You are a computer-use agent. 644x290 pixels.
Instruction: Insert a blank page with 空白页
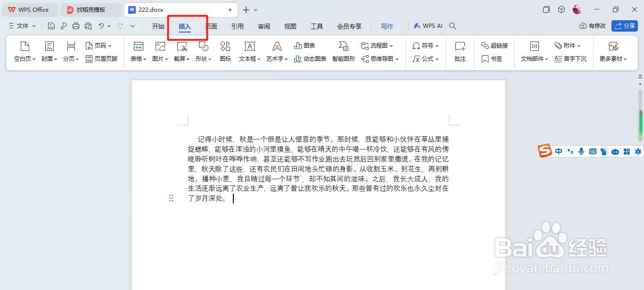pos(24,51)
